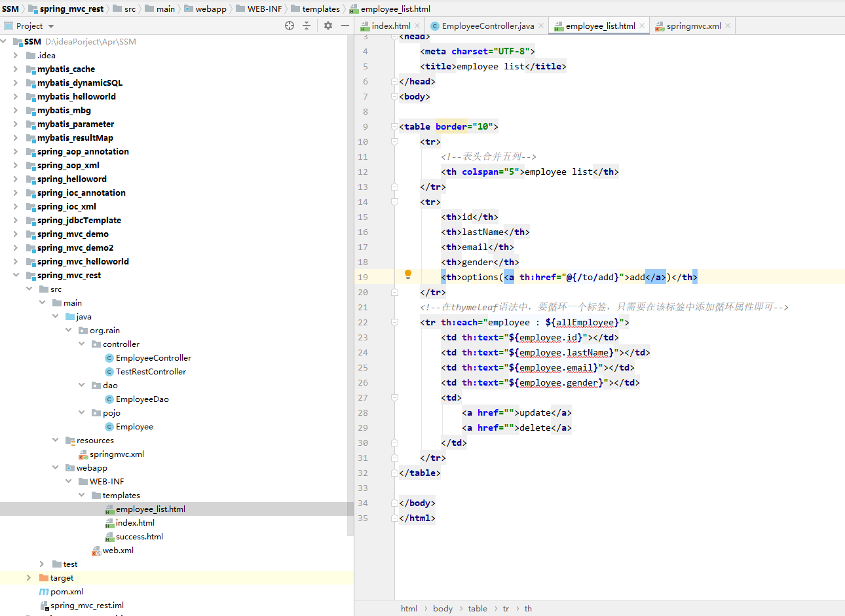Click the scroll-from-source crosshair icon
Image resolution: width=845 pixels, height=616 pixels.
(289, 26)
